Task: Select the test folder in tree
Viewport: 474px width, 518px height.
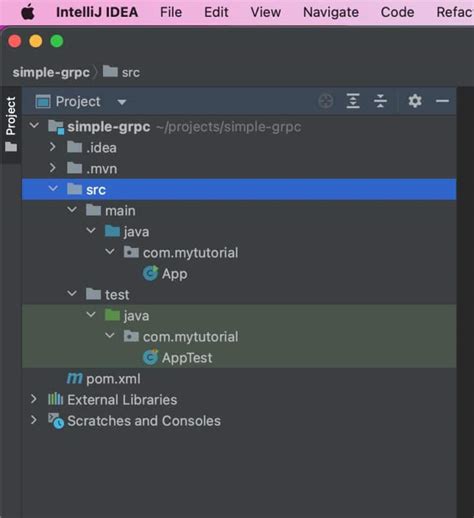Action: [x=117, y=295]
